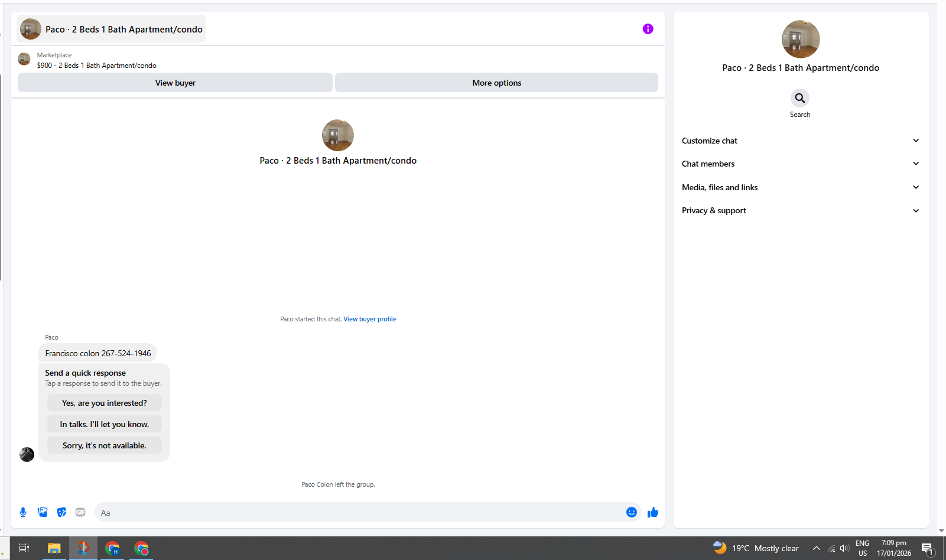Open File Explorer from the taskbar

pyautogui.click(x=54, y=548)
